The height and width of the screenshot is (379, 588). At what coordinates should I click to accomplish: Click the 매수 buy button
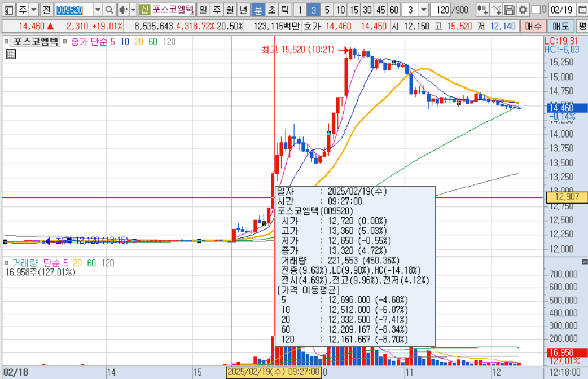533,26
